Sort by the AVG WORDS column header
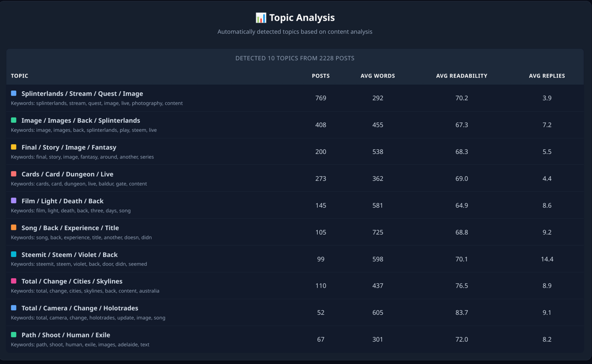 pyautogui.click(x=377, y=76)
